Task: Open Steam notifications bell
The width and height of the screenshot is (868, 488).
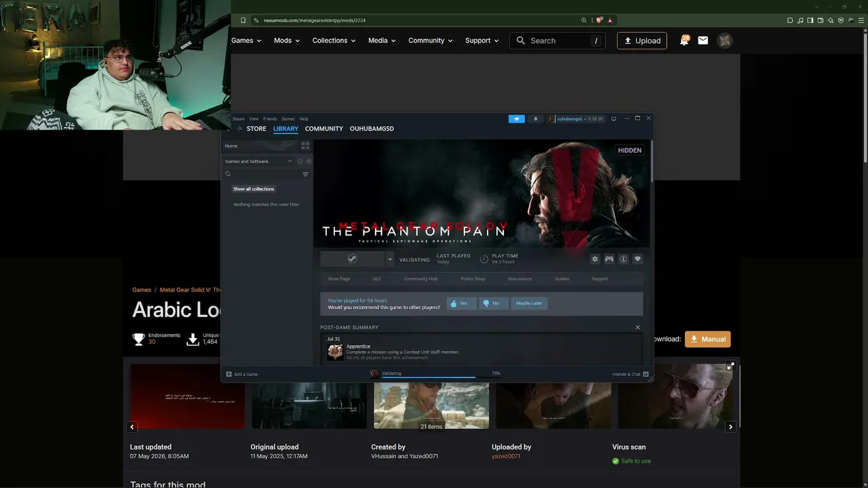Action: (535, 119)
